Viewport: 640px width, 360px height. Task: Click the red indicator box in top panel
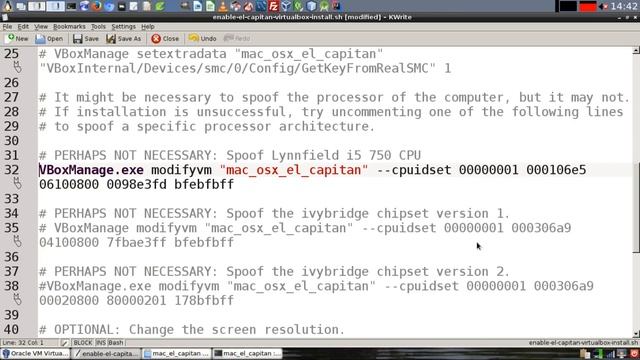pos(588,6)
